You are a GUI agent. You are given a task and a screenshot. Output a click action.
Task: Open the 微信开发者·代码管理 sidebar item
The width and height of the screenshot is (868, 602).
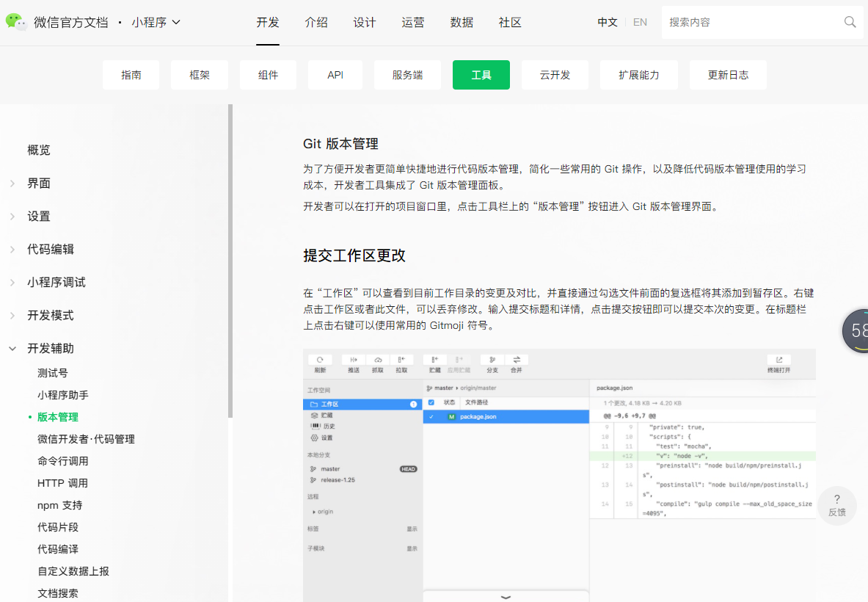[87, 439]
